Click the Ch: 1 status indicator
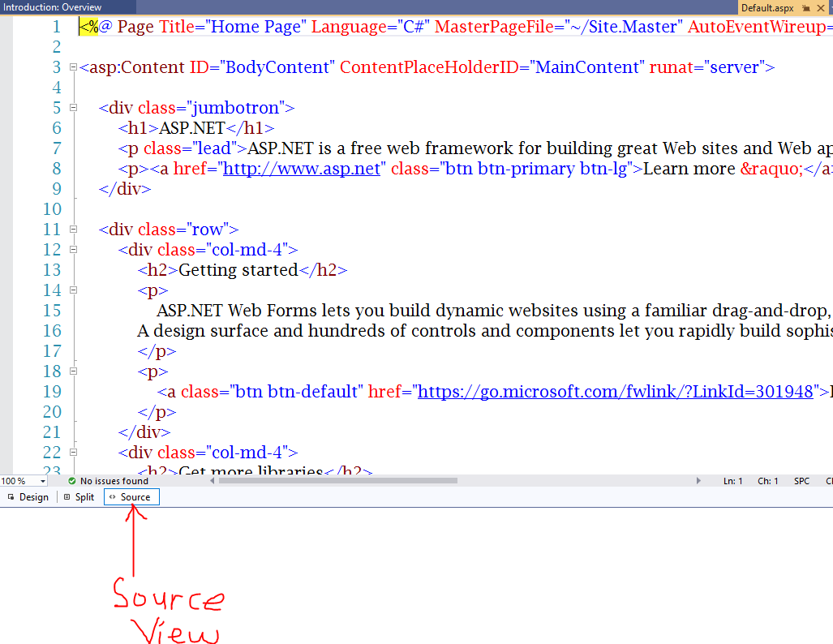This screenshot has width=833, height=644. (767, 481)
